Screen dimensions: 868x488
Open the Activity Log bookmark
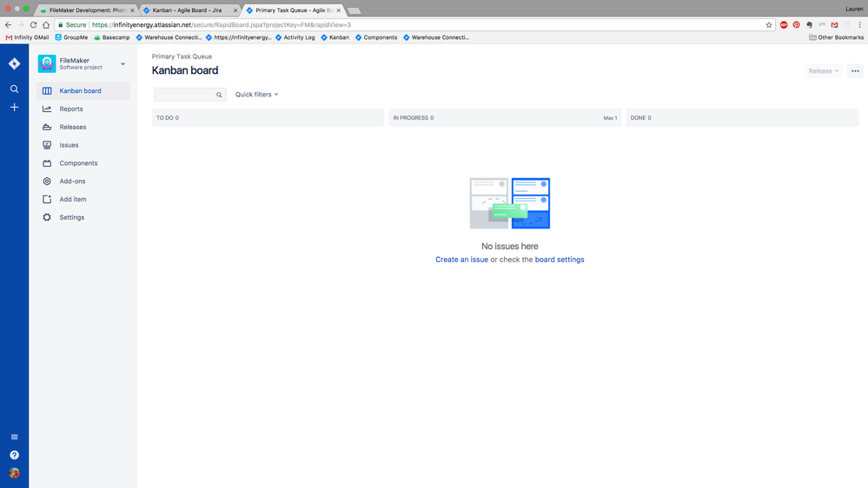tap(295, 37)
